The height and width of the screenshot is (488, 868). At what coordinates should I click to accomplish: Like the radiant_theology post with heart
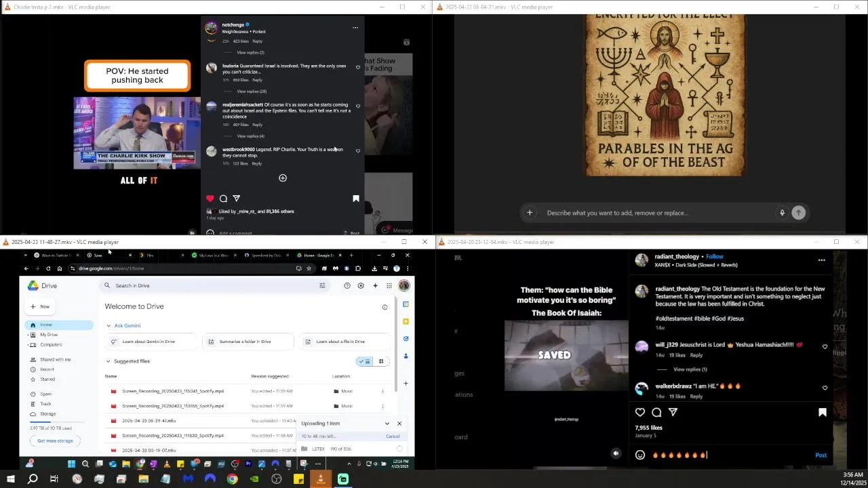pos(639,412)
